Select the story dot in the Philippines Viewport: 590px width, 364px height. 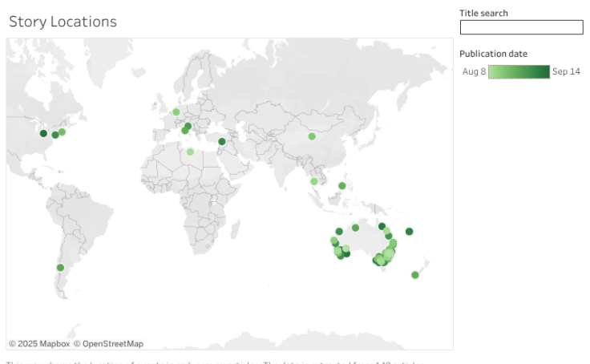(x=342, y=185)
